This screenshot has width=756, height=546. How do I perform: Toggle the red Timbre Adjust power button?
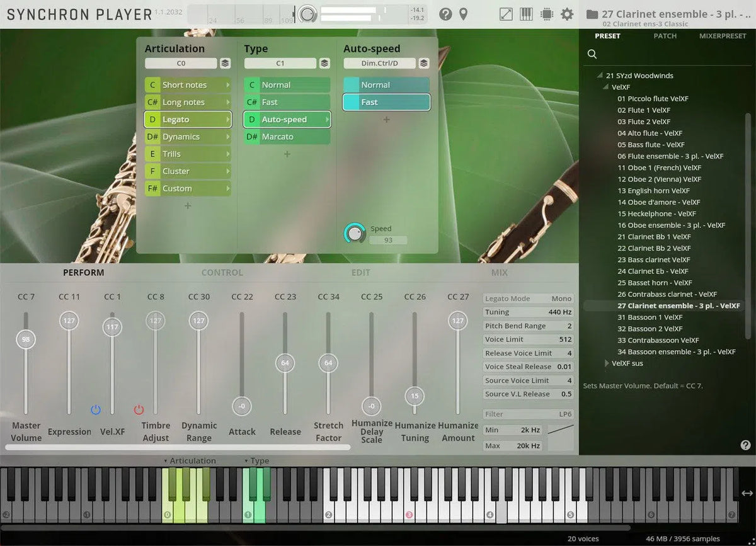(x=139, y=410)
